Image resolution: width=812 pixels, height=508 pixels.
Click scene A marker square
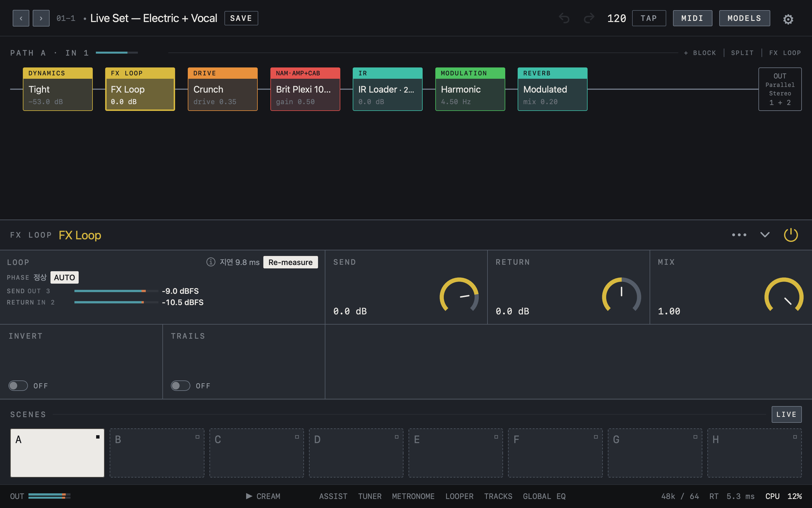[x=98, y=437]
